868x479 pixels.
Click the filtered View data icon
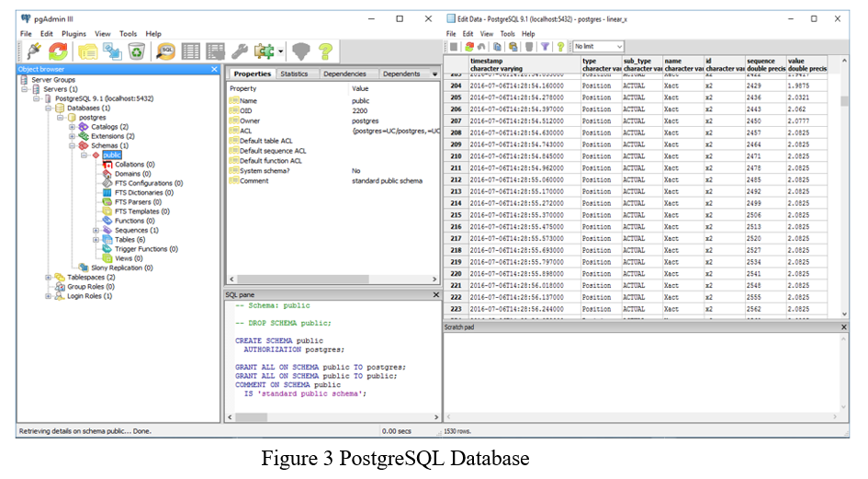click(x=215, y=51)
